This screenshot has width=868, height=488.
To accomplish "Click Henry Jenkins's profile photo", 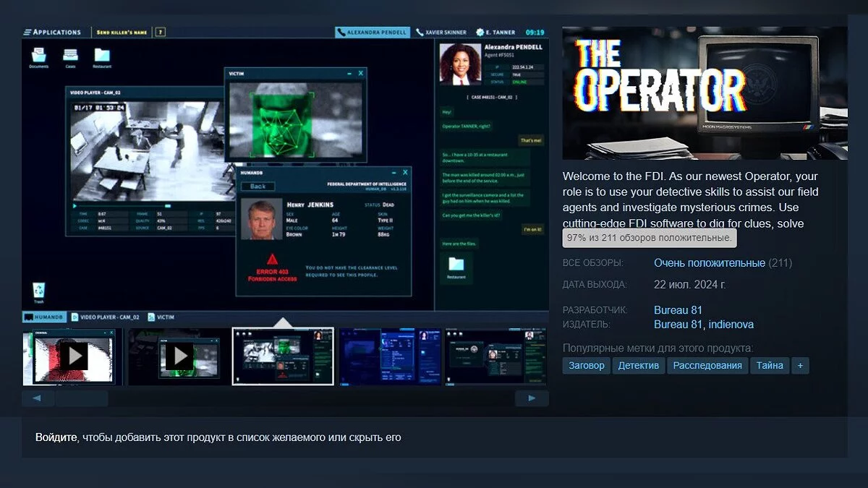I will pos(261,218).
